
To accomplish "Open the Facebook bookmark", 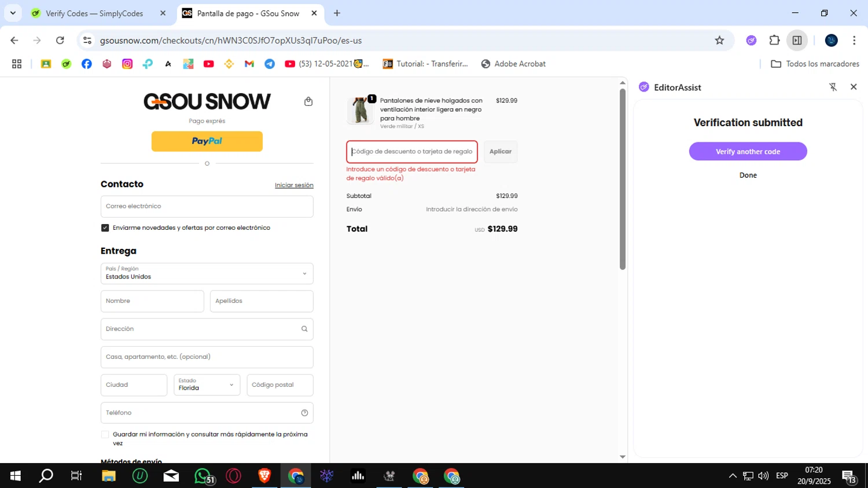I will 87,64.
